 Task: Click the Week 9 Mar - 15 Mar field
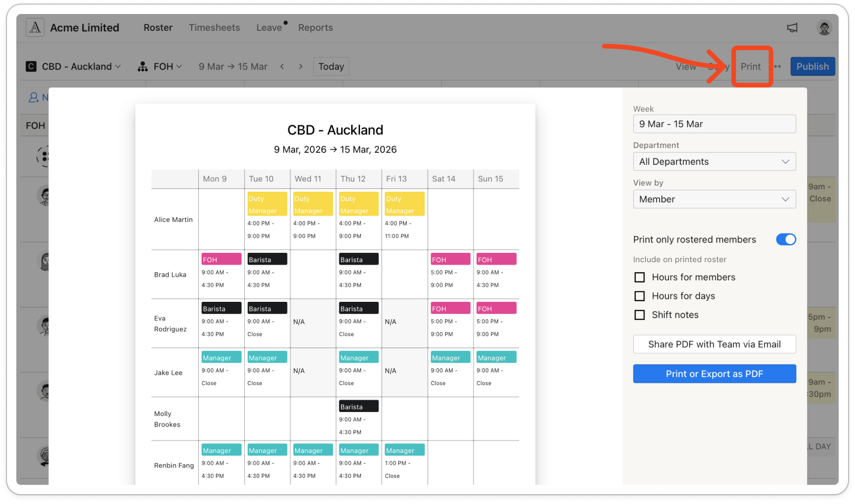click(x=714, y=124)
